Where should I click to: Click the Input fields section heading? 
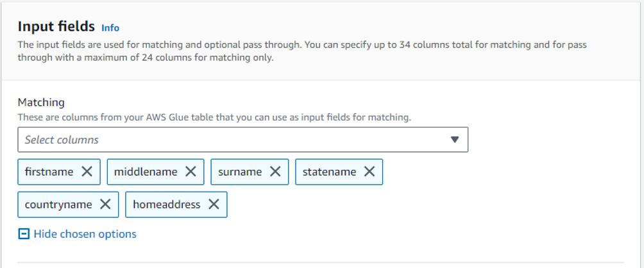[x=56, y=27]
